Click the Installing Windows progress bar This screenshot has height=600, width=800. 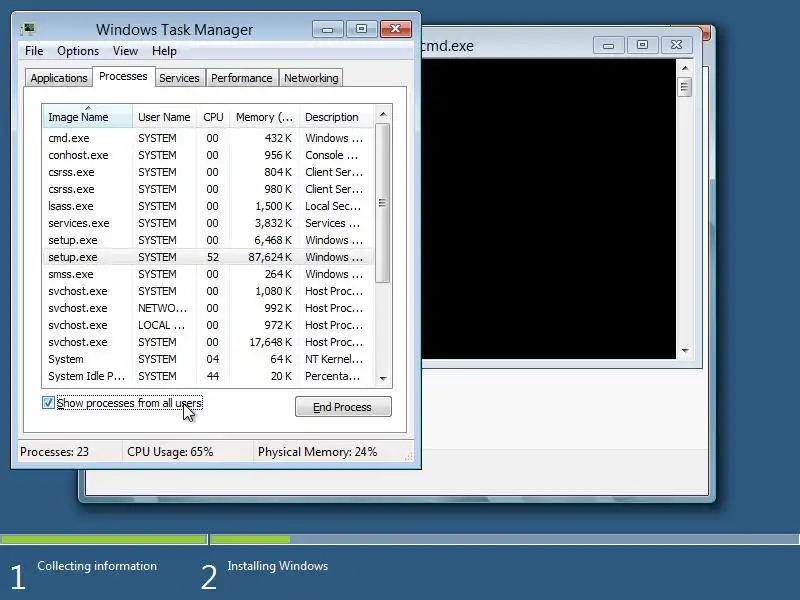click(x=505, y=539)
